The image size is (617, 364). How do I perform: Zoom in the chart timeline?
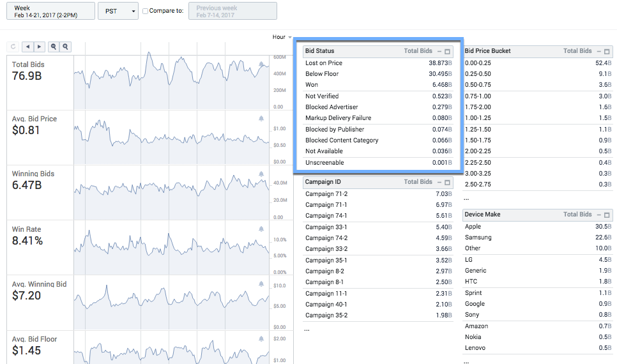point(65,47)
